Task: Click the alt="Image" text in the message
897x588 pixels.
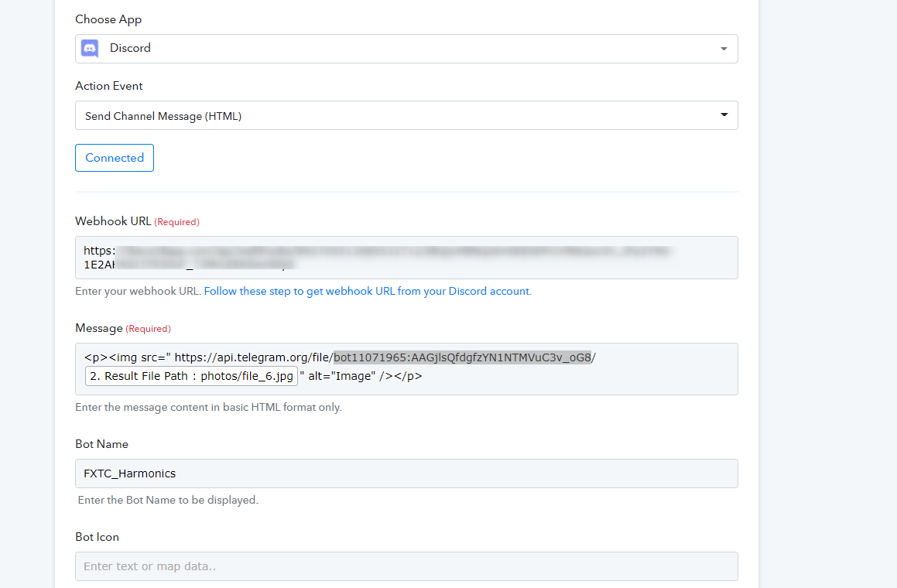Action: coord(341,376)
